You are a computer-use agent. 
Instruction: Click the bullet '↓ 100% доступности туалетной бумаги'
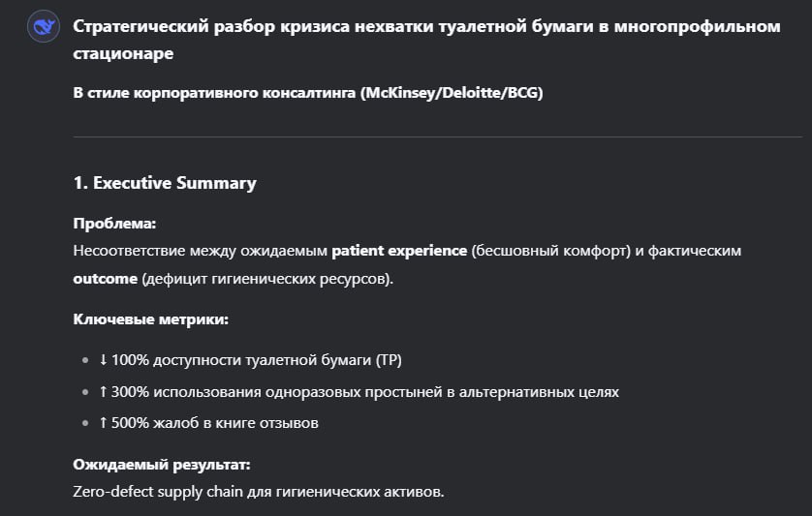(250, 360)
